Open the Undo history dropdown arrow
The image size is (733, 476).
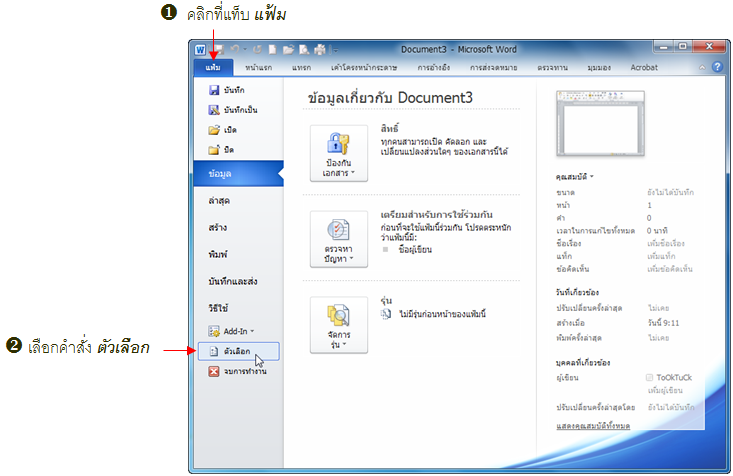click(244, 49)
